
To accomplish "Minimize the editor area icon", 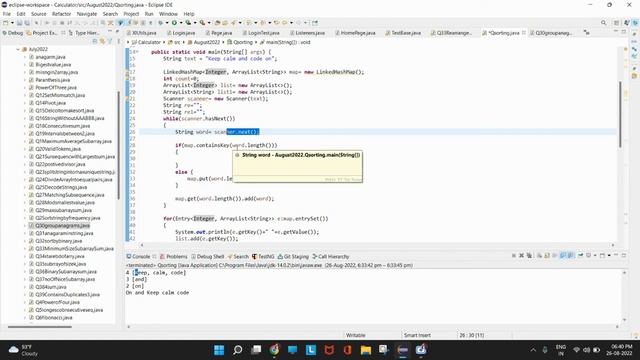I will coord(616,32).
